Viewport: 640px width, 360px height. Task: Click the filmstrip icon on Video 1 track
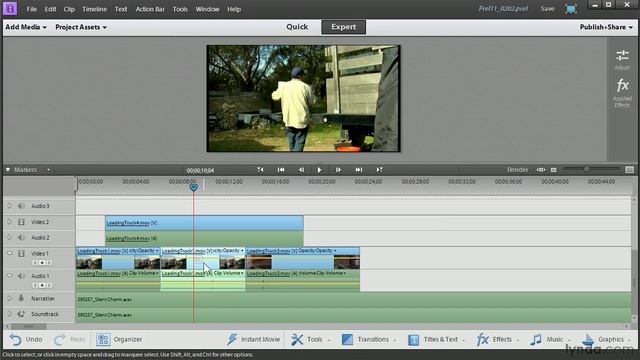click(21, 253)
